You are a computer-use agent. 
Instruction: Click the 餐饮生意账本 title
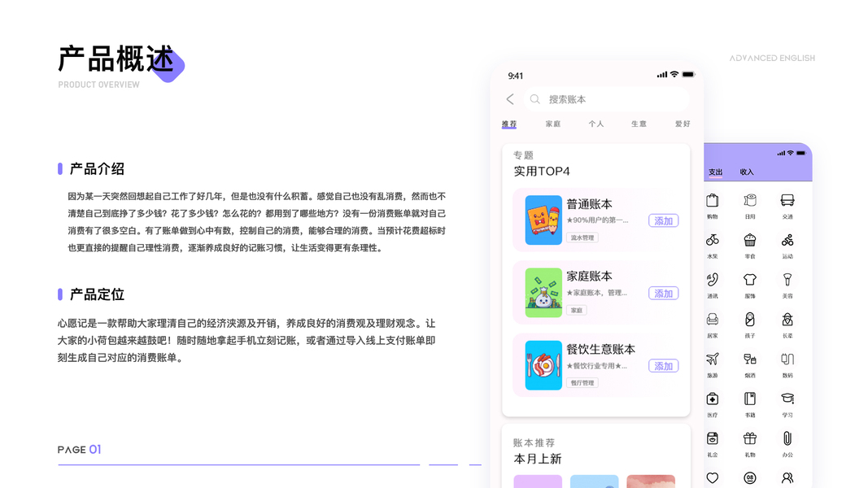coord(600,349)
